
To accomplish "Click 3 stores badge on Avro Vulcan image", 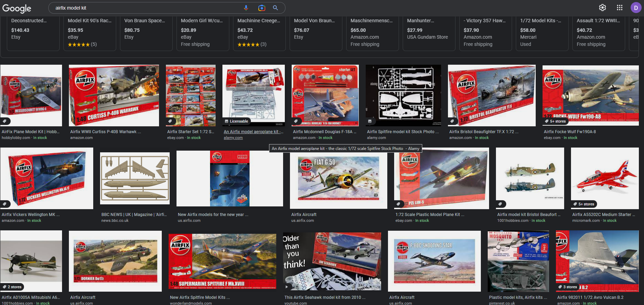I will click(x=568, y=287).
